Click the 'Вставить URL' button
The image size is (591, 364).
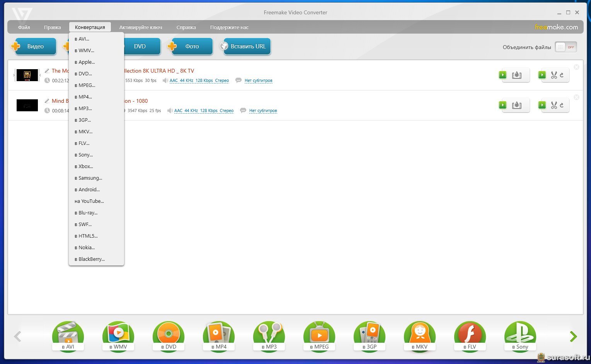pyautogui.click(x=245, y=46)
